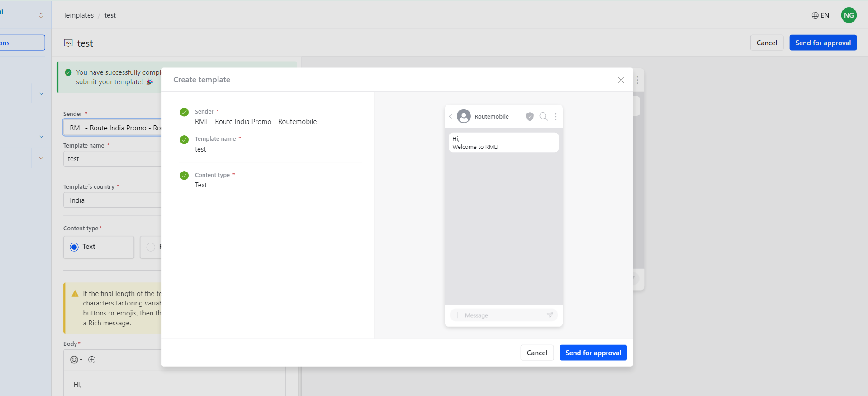The image size is (868, 396).
Task: Toggle the sidebar workspace switcher arrows
Action: (41, 15)
